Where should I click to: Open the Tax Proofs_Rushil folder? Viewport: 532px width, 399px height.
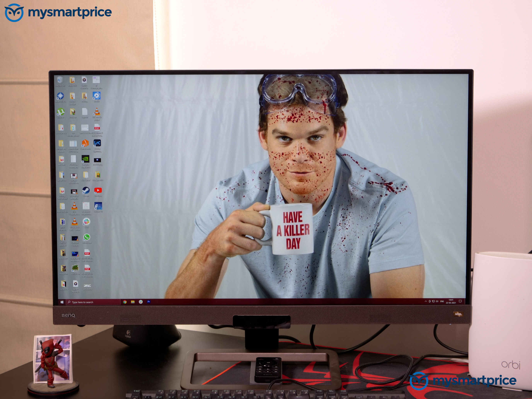click(73, 131)
